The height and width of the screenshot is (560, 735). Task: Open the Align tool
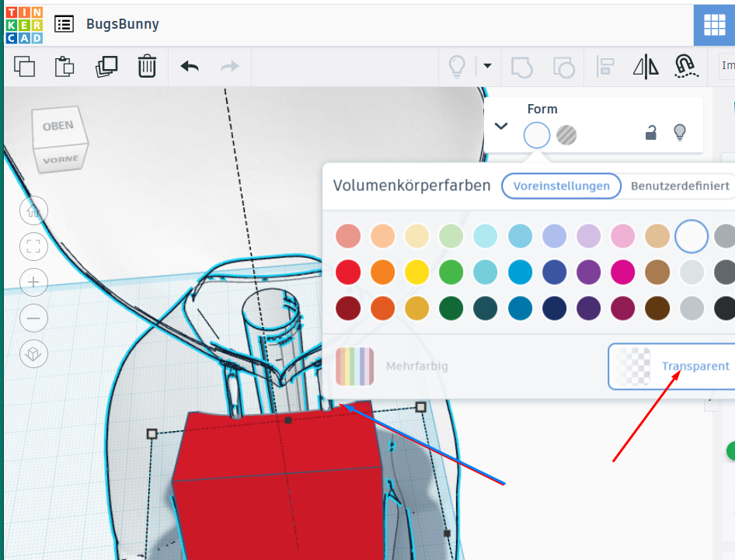(605, 67)
